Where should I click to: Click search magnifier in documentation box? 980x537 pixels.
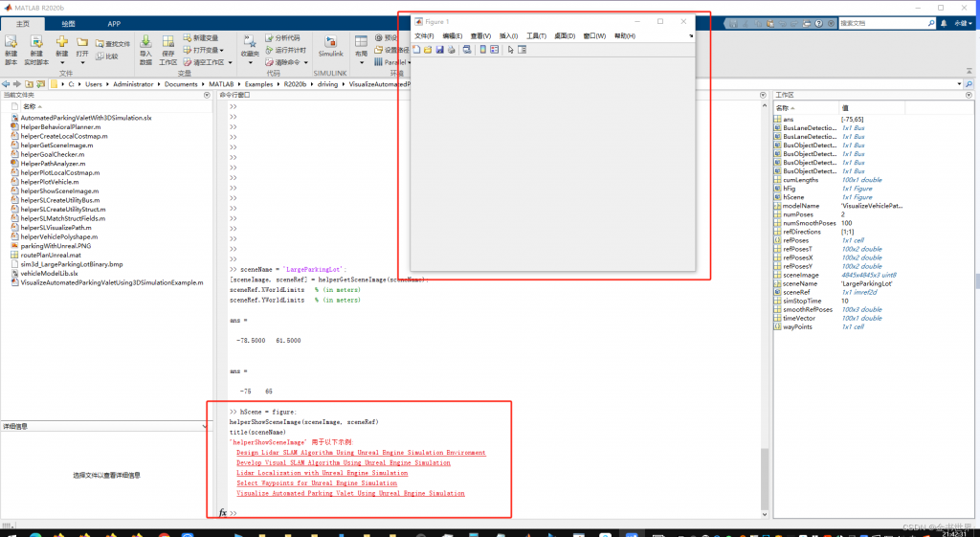click(930, 23)
